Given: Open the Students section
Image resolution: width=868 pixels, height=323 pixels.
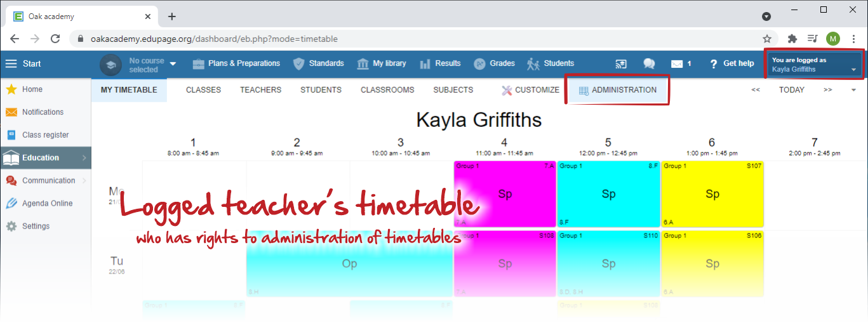Looking at the screenshot, I should pyautogui.click(x=551, y=63).
